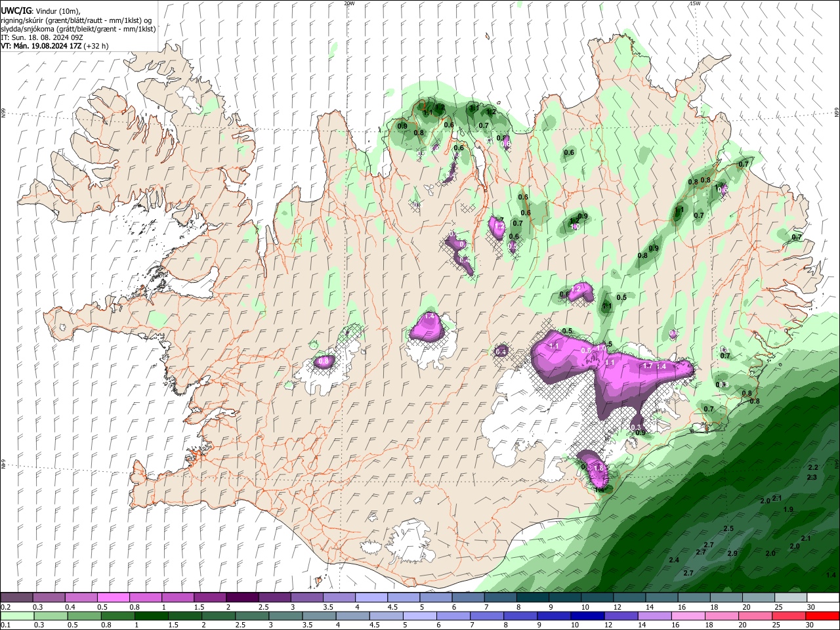Click the '1.9' rain value over the sea
Image resolution: width=840 pixels, height=630 pixels.
788,509
